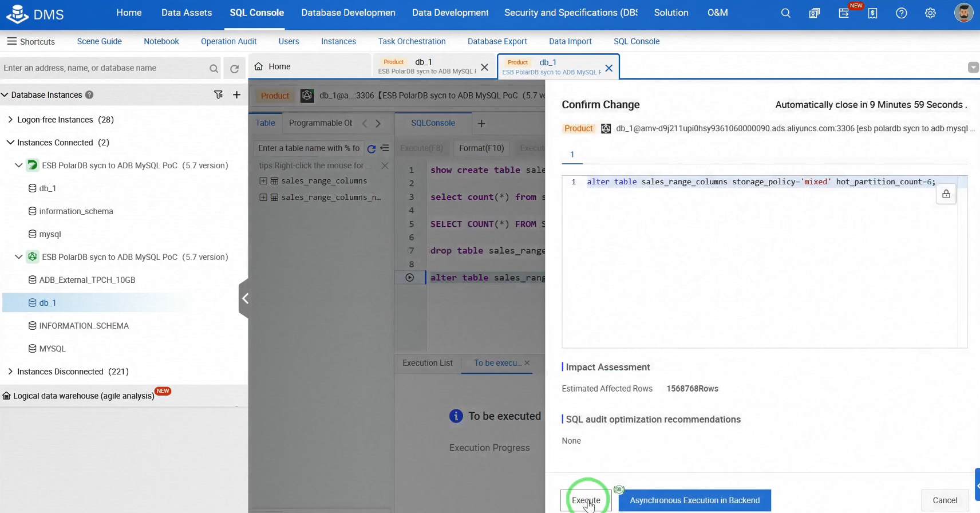980x513 pixels.
Task: Close the active db_1 tab
Action: pos(609,68)
